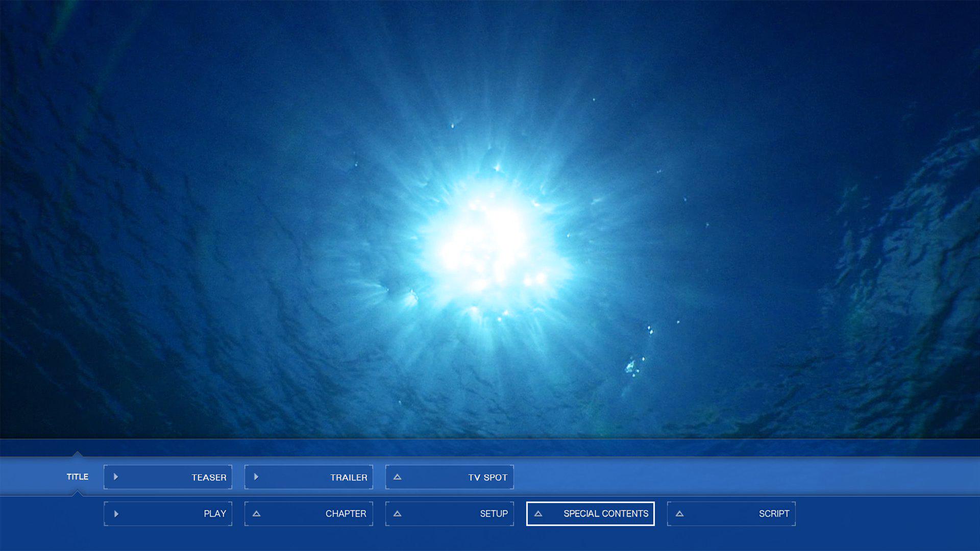
Task: Click the down-pointer notch below TITLE
Action: coord(78,493)
